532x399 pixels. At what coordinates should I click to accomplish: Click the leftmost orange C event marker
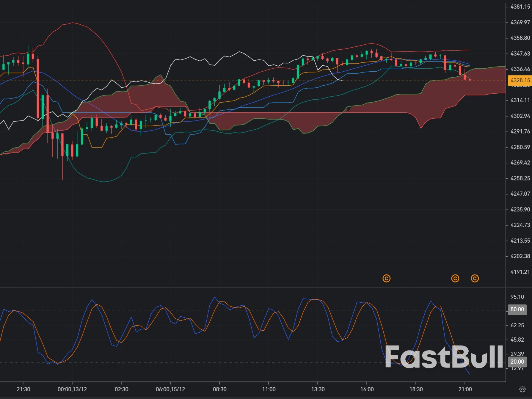click(x=386, y=279)
